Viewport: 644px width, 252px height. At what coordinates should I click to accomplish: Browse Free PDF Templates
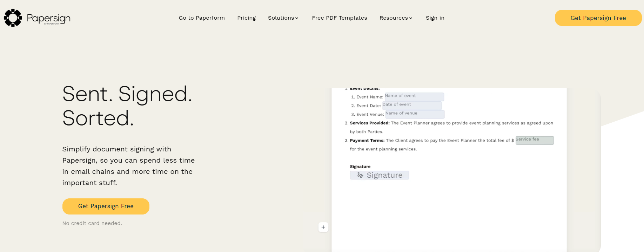tap(339, 18)
